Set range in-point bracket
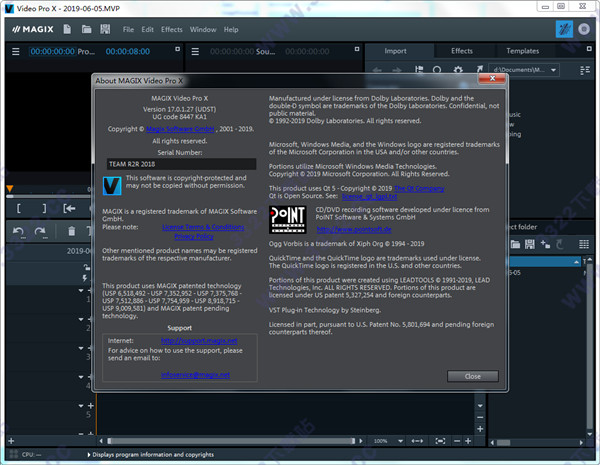This screenshot has height=465, width=600. tap(19, 208)
